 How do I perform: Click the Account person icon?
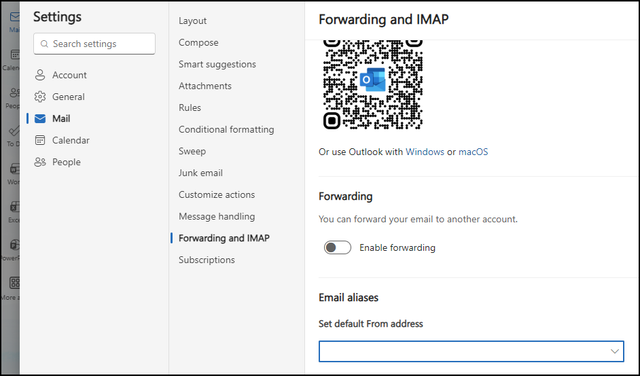tap(40, 75)
